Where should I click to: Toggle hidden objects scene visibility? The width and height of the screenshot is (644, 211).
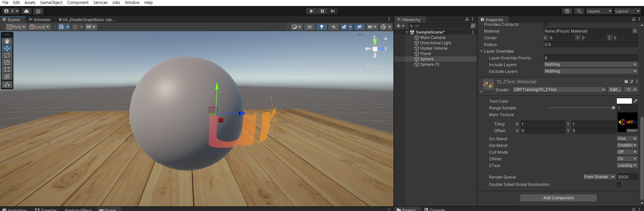point(360,27)
